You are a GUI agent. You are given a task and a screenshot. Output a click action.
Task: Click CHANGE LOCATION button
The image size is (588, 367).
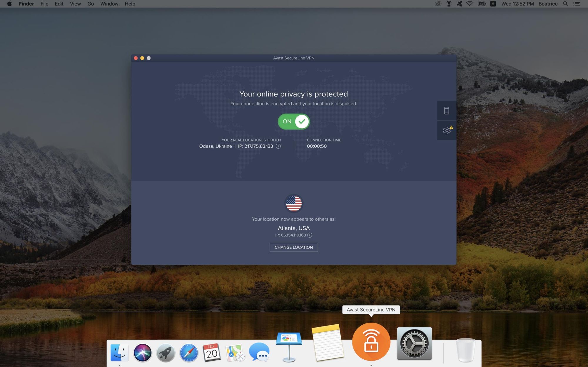pyautogui.click(x=294, y=247)
